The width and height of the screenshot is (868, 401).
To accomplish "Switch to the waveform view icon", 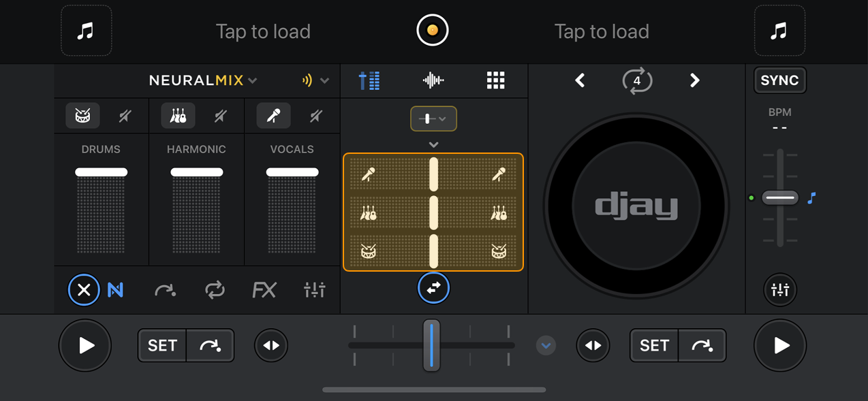I will [x=433, y=80].
